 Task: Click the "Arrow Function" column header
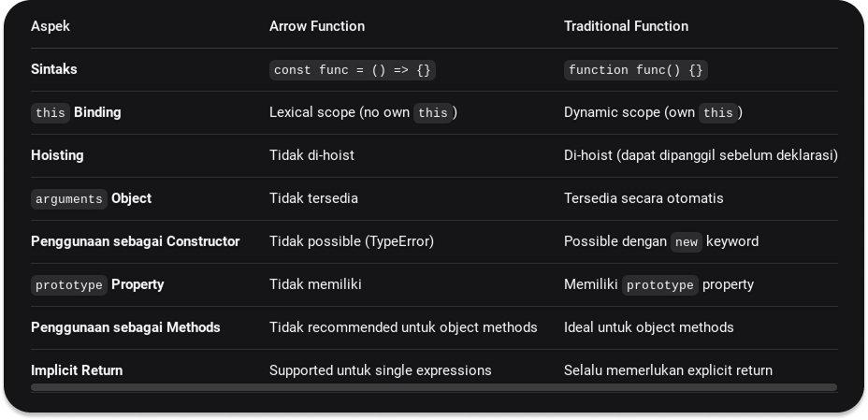[317, 26]
